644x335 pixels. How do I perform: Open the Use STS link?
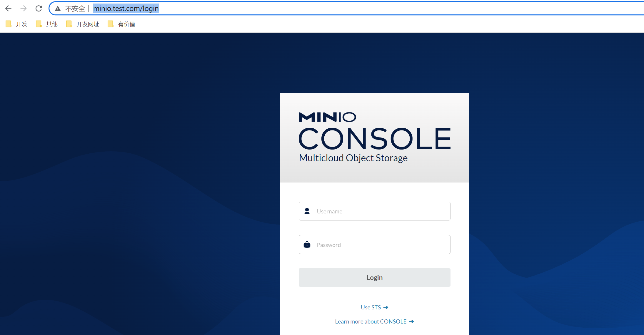[371, 307]
